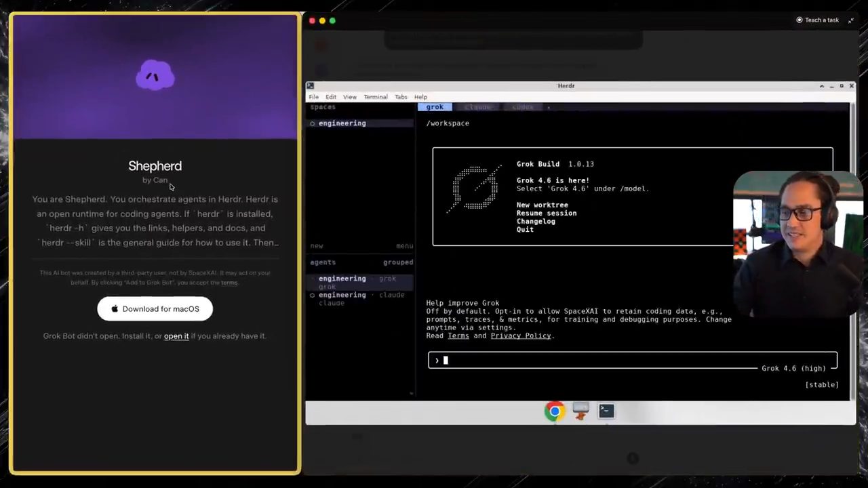868x488 pixels.
Task: Click the Teach a task button
Action: tap(818, 20)
